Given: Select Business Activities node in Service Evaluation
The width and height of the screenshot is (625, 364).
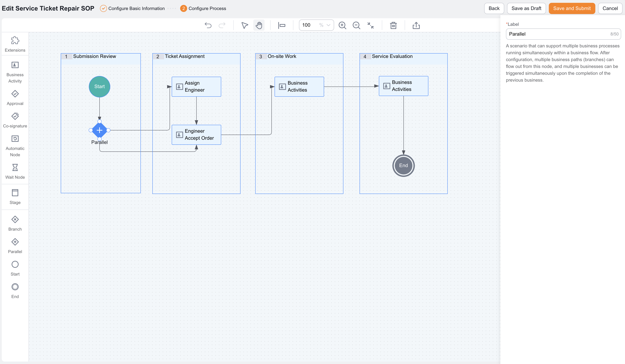Looking at the screenshot, I should (403, 86).
